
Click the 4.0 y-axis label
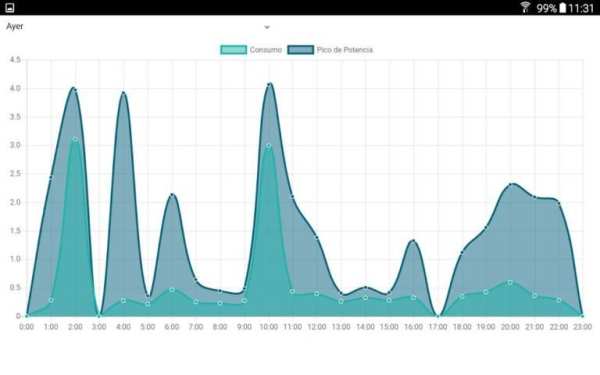pos(15,88)
